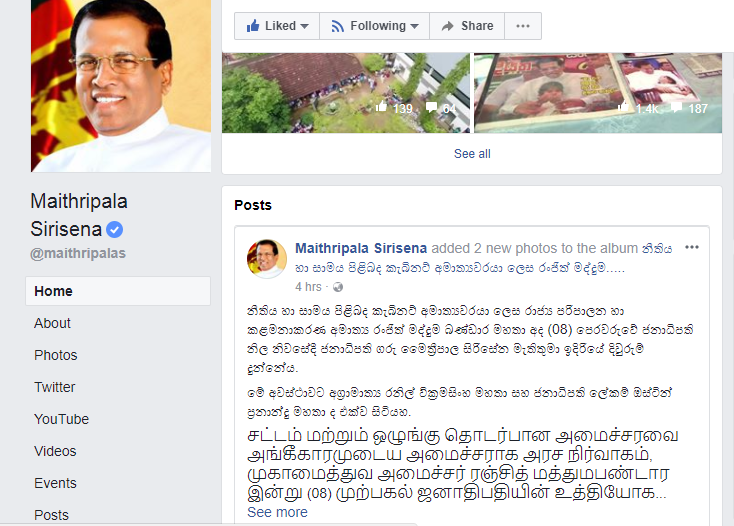Expand the post with See more

coord(277,512)
